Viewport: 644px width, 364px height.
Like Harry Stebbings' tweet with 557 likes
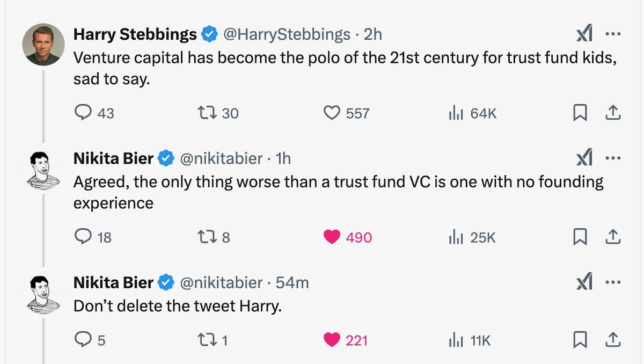333,113
